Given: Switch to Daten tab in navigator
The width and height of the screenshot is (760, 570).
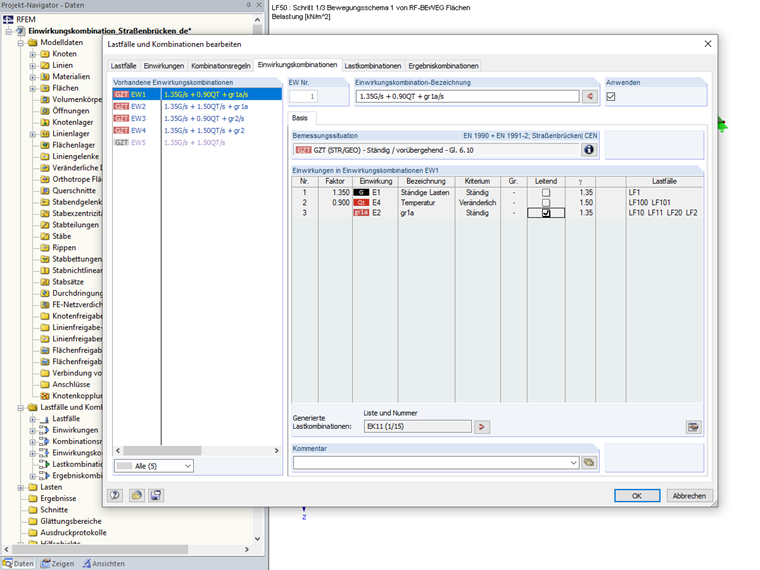Looking at the screenshot, I should [x=19, y=563].
